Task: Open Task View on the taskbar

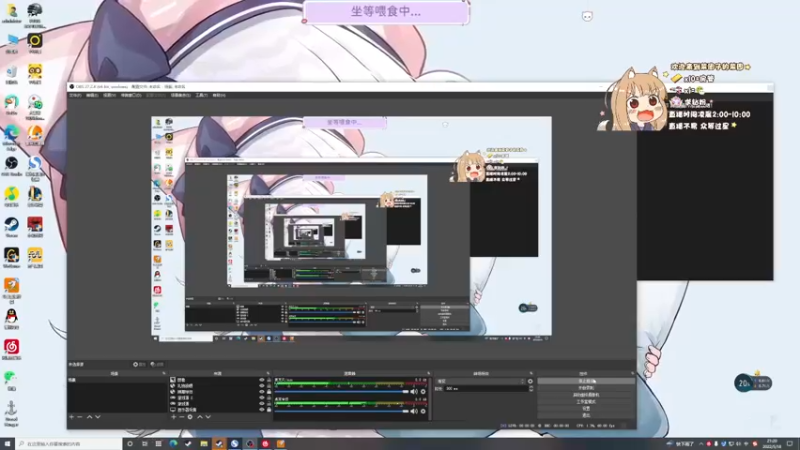Action: pos(144,444)
